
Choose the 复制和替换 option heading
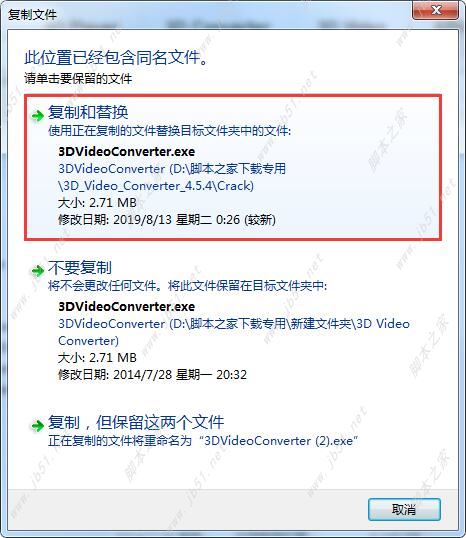[x=88, y=112]
